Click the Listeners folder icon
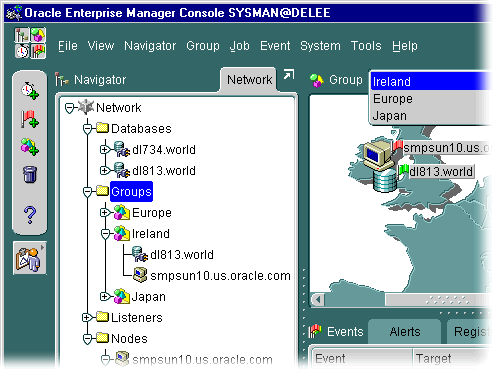 coord(103,317)
